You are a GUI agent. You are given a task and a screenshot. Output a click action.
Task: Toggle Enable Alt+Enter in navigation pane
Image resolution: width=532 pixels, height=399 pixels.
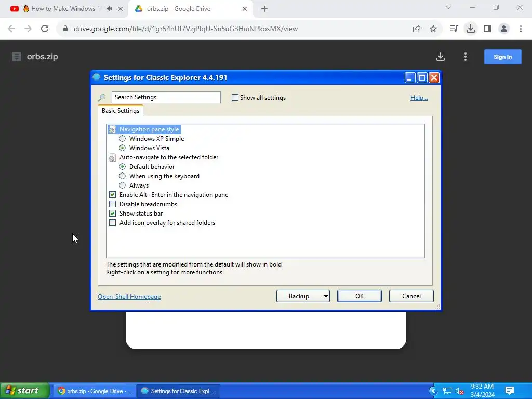[112, 195]
